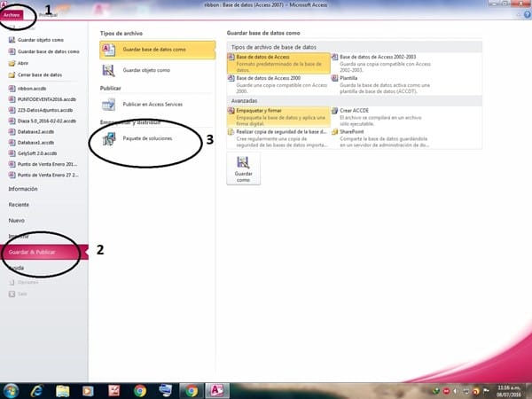Image resolution: width=532 pixels, height=399 pixels.
Task: Pick Base de datos de Access format
Action: click(278, 63)
